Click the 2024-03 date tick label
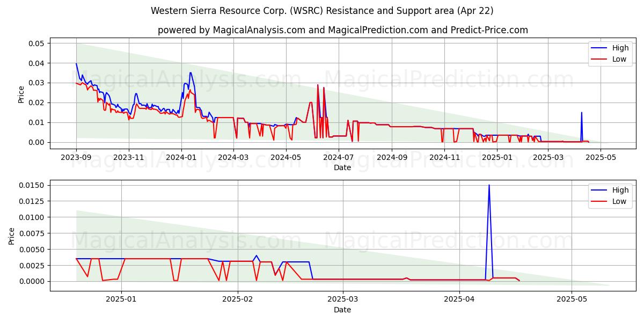Image resolution: width=644 pixels, height=322 pixels. pyautogui.click(x=232, y=157)
